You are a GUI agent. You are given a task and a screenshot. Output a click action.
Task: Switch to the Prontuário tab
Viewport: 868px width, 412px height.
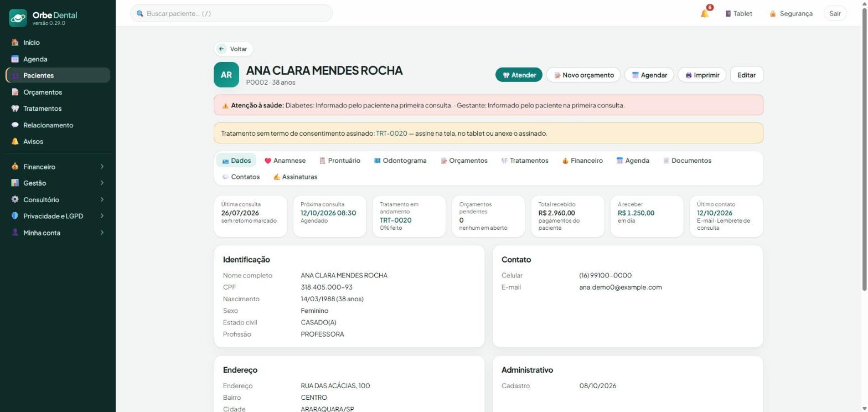point(339,161)
